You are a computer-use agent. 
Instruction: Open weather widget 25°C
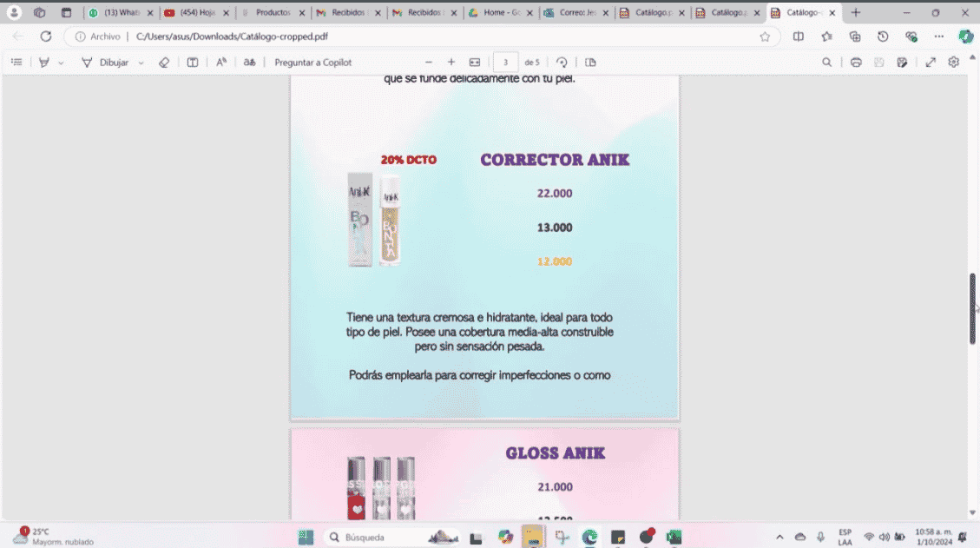(53, 537)
